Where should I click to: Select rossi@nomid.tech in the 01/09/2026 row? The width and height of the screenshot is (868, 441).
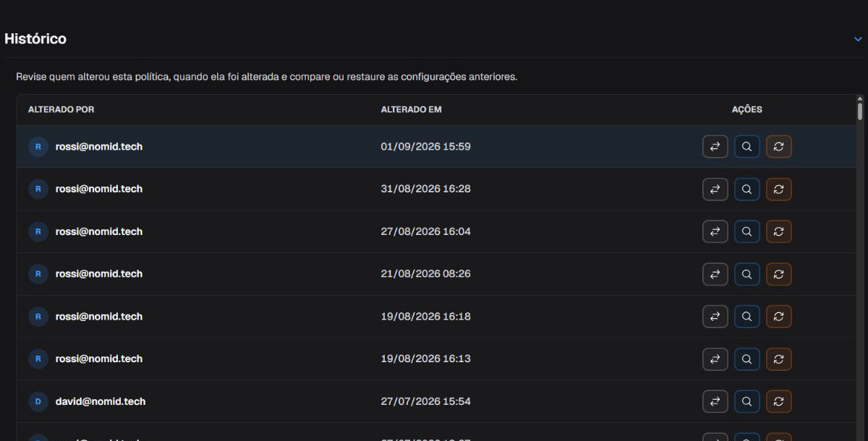[x=99, y=147]
